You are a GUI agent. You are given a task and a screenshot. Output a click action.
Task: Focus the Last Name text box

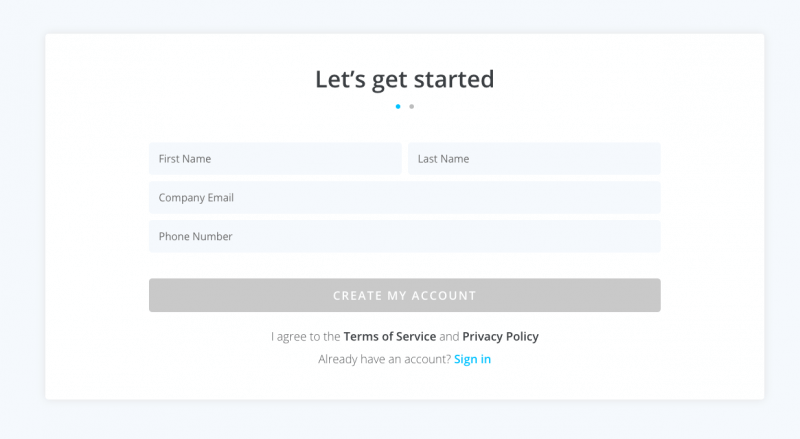click(534, 159)
